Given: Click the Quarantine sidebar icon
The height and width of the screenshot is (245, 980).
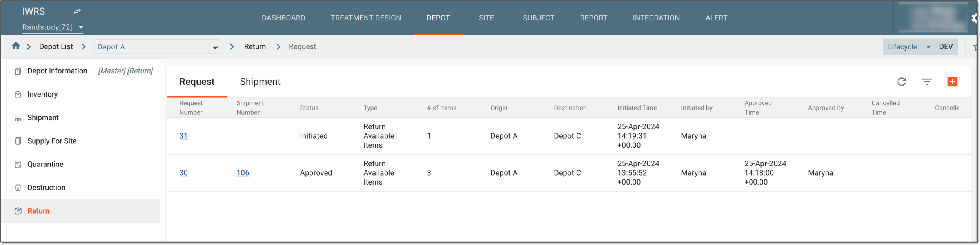Looking at the screenshot, I should (x=18, y=164).
